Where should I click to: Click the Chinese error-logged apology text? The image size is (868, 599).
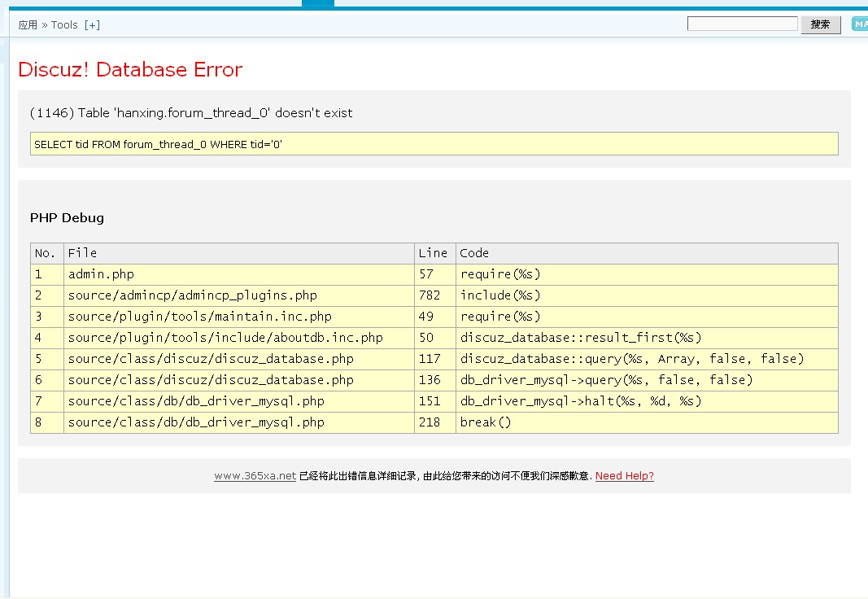pos(446,475)
